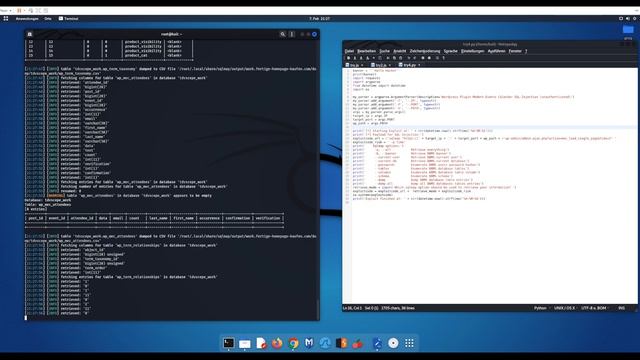Open the Ansicht menu in Notepadqq
Screen dimensions: 640x360
tap(400, 51)
